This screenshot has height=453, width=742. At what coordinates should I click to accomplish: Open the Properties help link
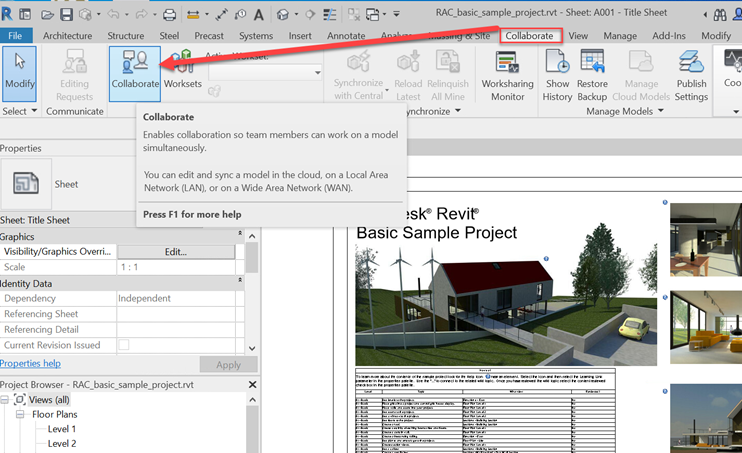(30, 363)
